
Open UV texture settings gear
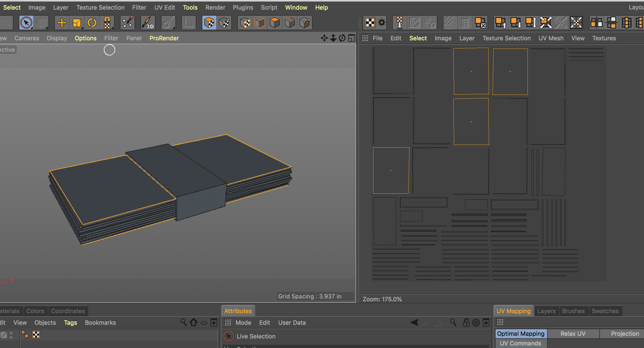382,23
